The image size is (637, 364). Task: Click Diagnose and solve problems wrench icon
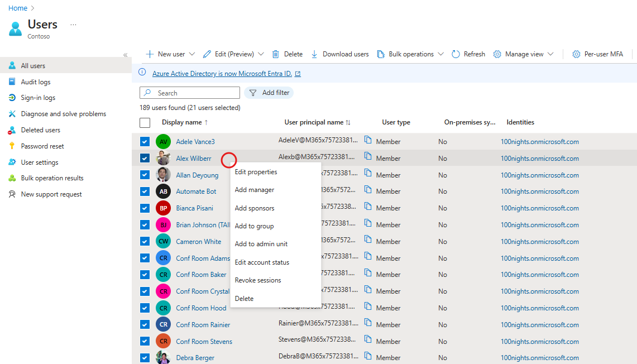12,114
